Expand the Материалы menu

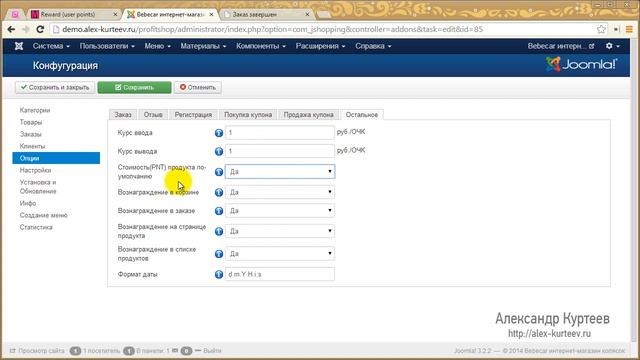(203, 46)
